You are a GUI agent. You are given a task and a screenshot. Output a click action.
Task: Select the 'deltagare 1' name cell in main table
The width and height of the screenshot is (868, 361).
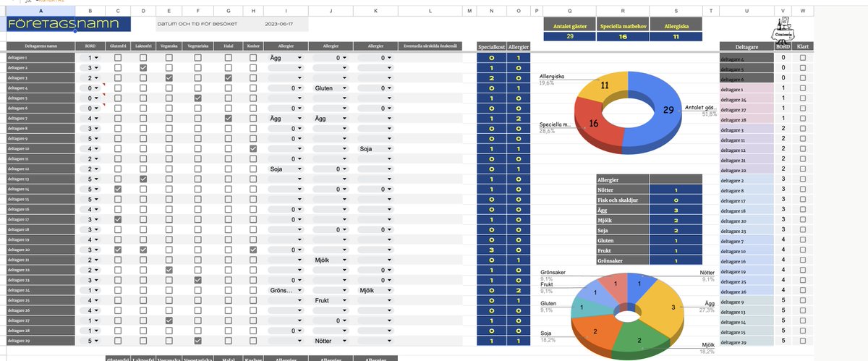(x=39, y=57)
